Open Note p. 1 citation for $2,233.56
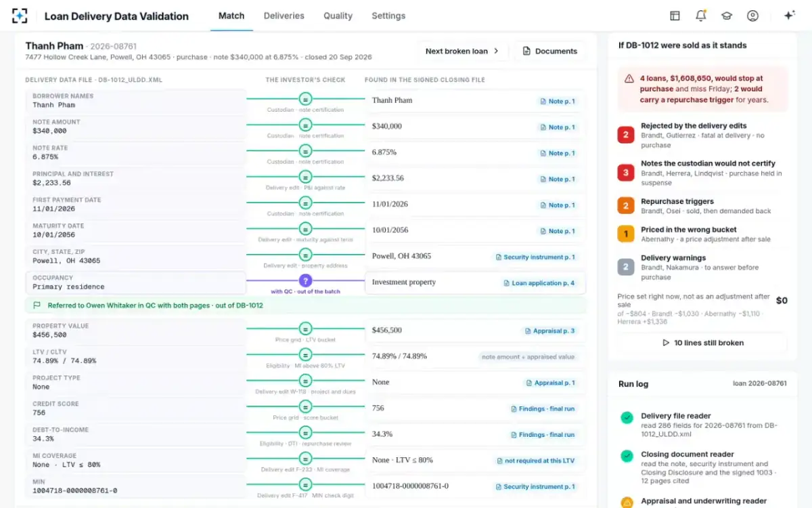Screen dimensions: 812x508 pos(558,179)
